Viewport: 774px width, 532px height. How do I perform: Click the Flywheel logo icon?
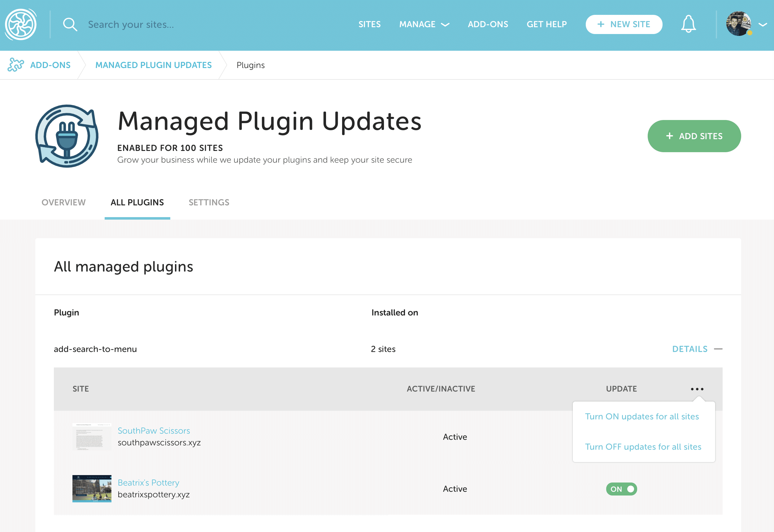click(x=21, y=24)
